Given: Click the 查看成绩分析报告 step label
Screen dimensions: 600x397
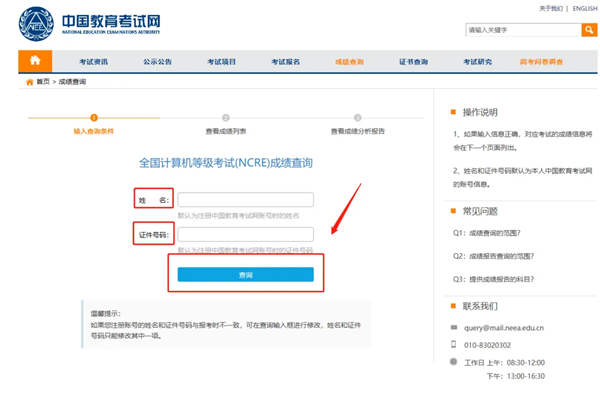Looking at the screenshot, I should click(358, 131).
